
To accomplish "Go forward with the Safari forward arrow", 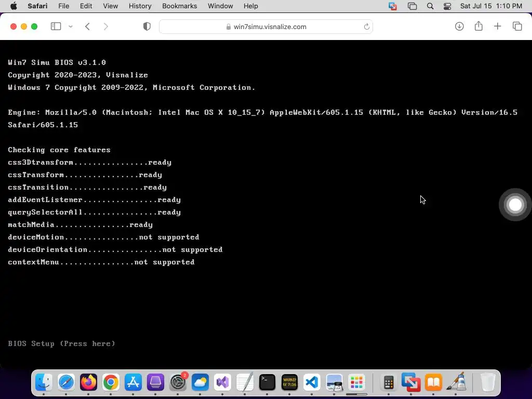I will tap(105, 26).
